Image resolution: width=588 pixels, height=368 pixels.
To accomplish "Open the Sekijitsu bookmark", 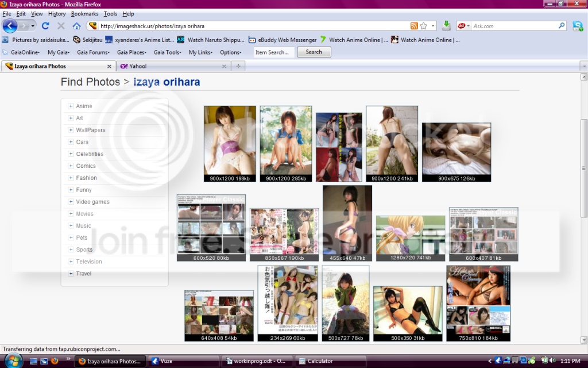I will pos(88,40).
